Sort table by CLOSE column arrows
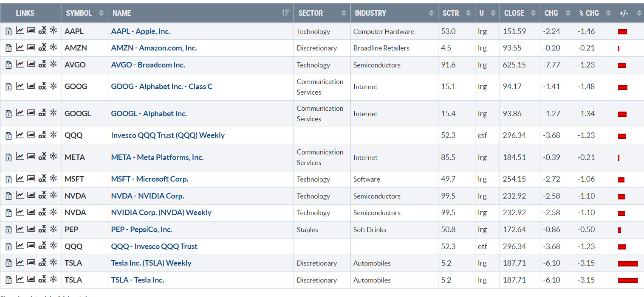644x297 pixels. pos(533,13)
